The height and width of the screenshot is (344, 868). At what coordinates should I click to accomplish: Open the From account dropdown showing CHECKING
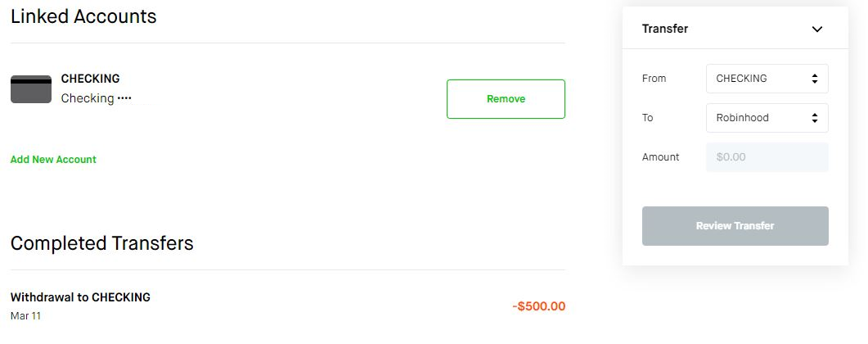[767, 79]
